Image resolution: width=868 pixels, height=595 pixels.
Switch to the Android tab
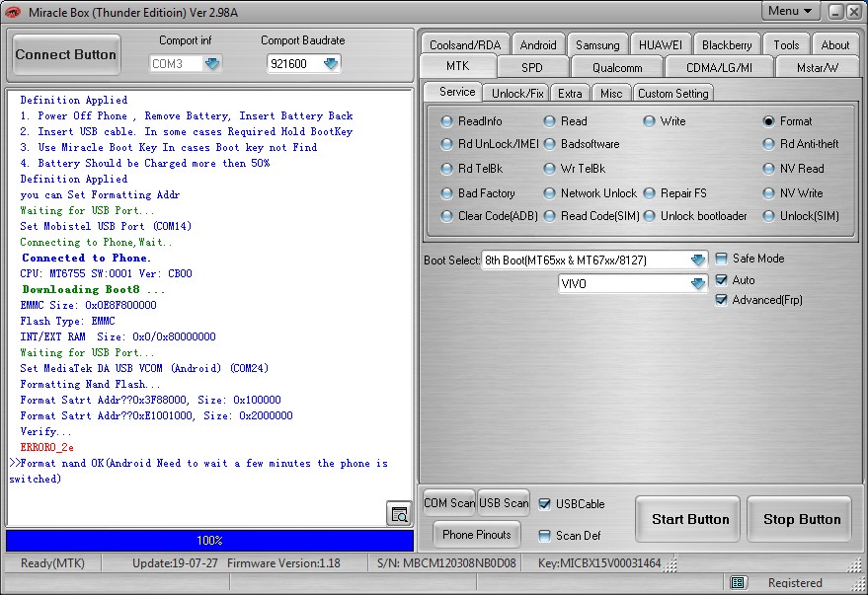point(538,44)
